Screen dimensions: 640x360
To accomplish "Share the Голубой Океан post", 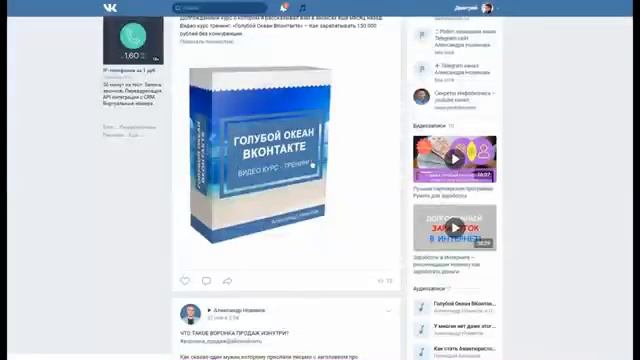I will pos(227,281).
